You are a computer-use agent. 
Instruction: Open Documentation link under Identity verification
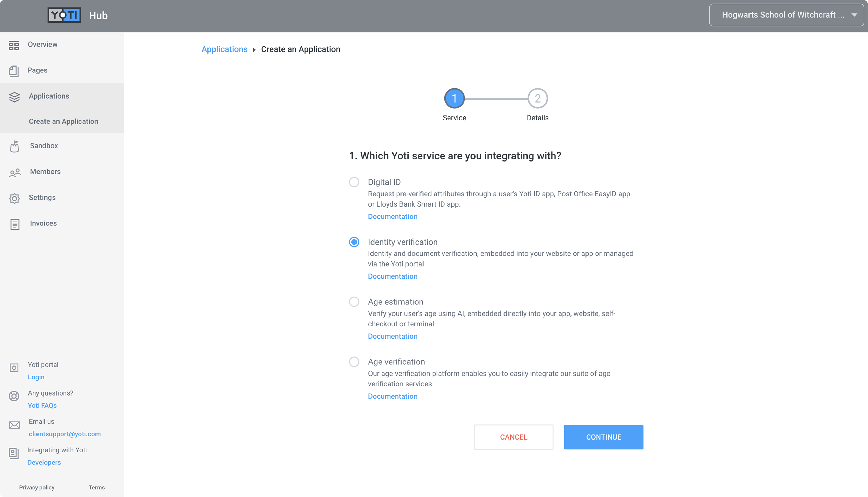point(392,276)
